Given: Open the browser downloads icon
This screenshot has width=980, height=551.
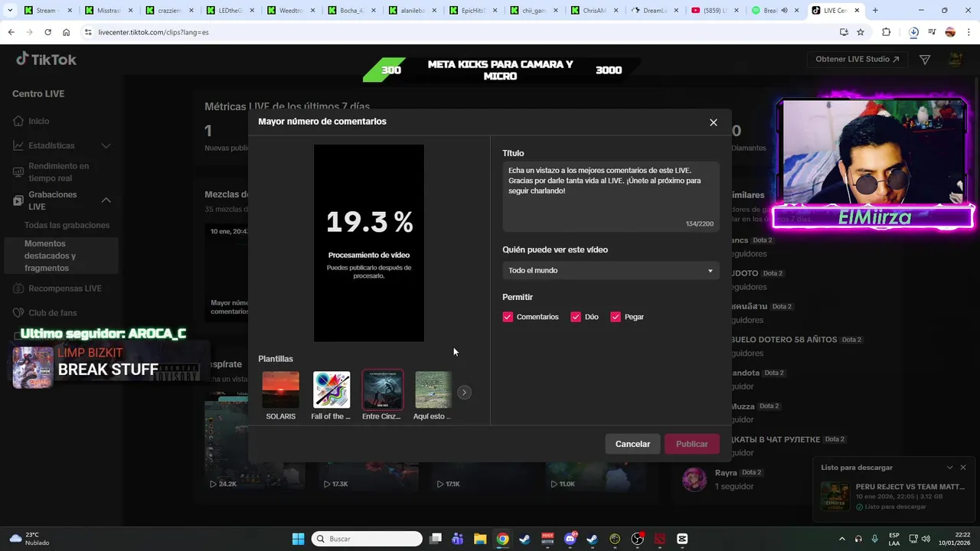Looking at the screenshot, I should tap(913, 32).
